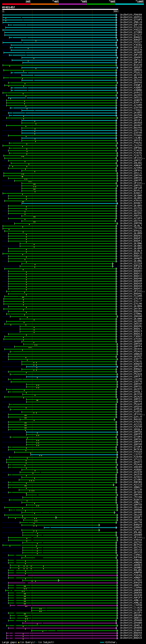Click the white query sequence bar
The height and width of the screenshot is (644, 146).
[60, 10]
